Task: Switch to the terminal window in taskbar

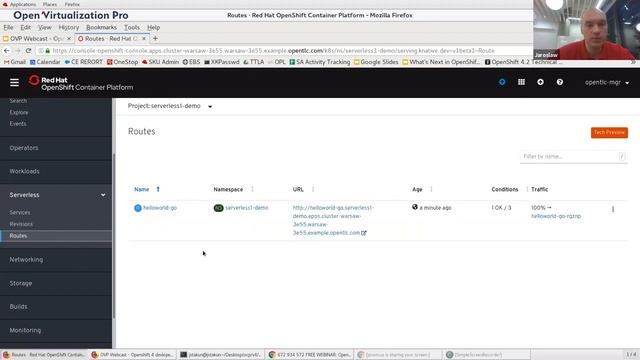Action: point(220,355)
